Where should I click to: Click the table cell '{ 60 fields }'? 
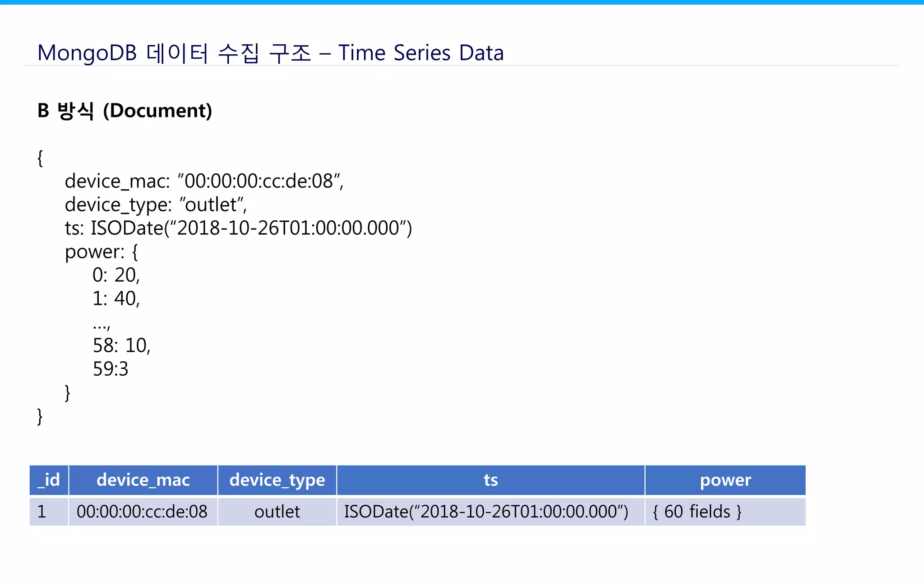[725, 511]
